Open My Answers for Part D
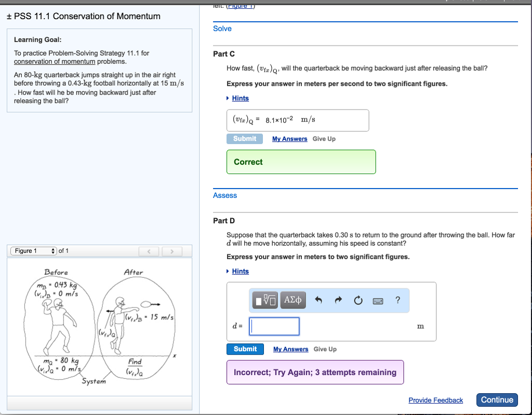This screenshot has width=532, height=415. (290, 349)
